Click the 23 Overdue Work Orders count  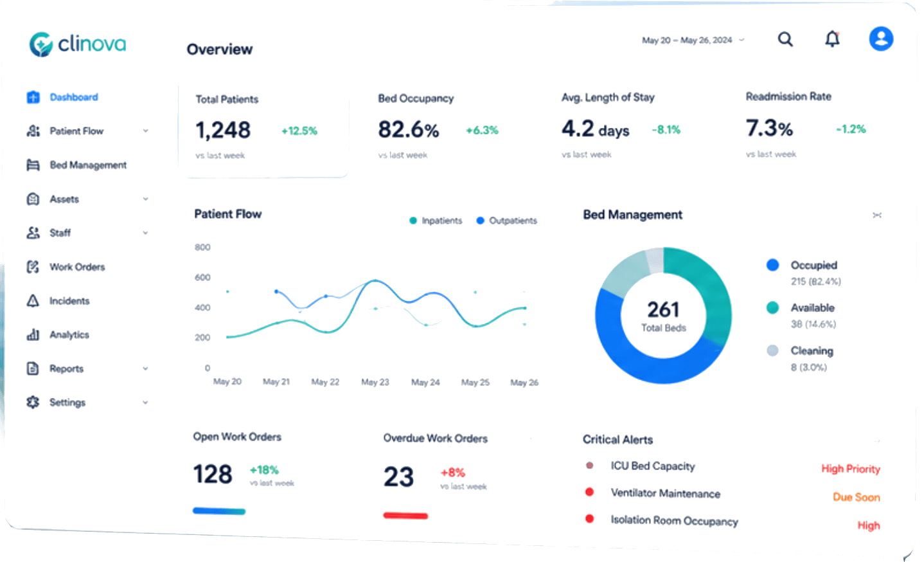398,477
